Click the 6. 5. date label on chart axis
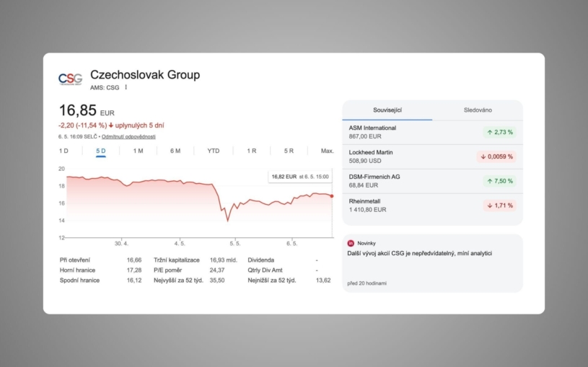Screen dimensions: 588x367 [x=291, y=244]
